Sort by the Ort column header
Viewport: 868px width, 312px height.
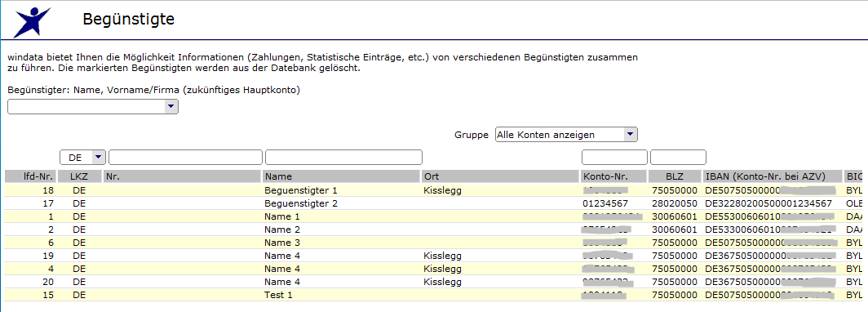click(x=500, y=176)
